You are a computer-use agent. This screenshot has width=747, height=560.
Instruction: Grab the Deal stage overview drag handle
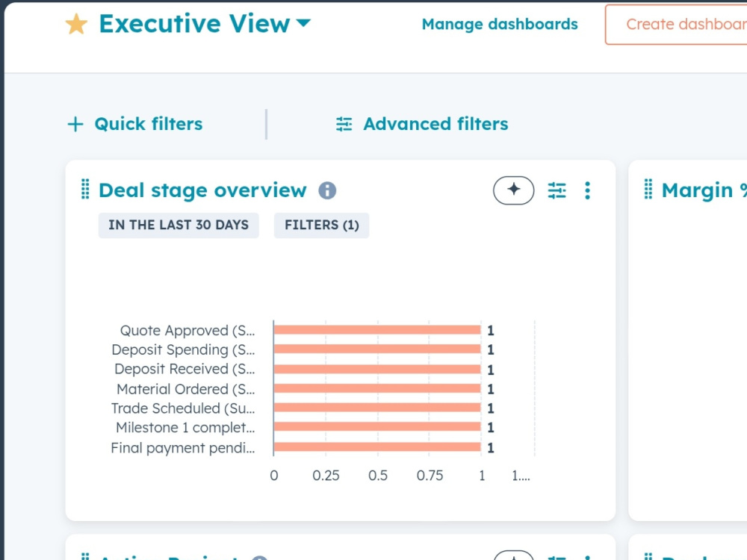(85, 189)
